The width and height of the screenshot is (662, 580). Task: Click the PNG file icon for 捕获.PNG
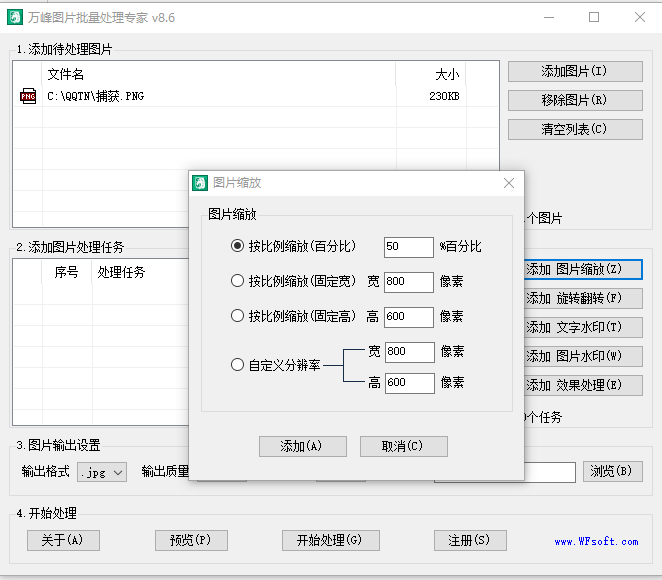point(28,96)
